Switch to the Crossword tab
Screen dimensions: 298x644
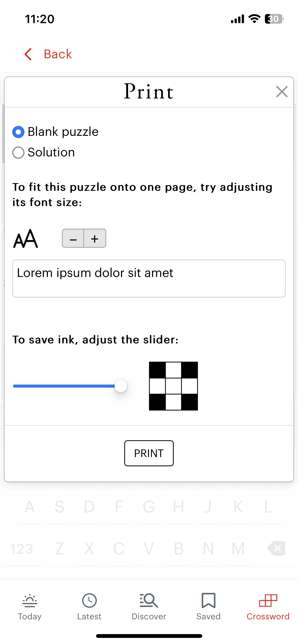[268, 607]
